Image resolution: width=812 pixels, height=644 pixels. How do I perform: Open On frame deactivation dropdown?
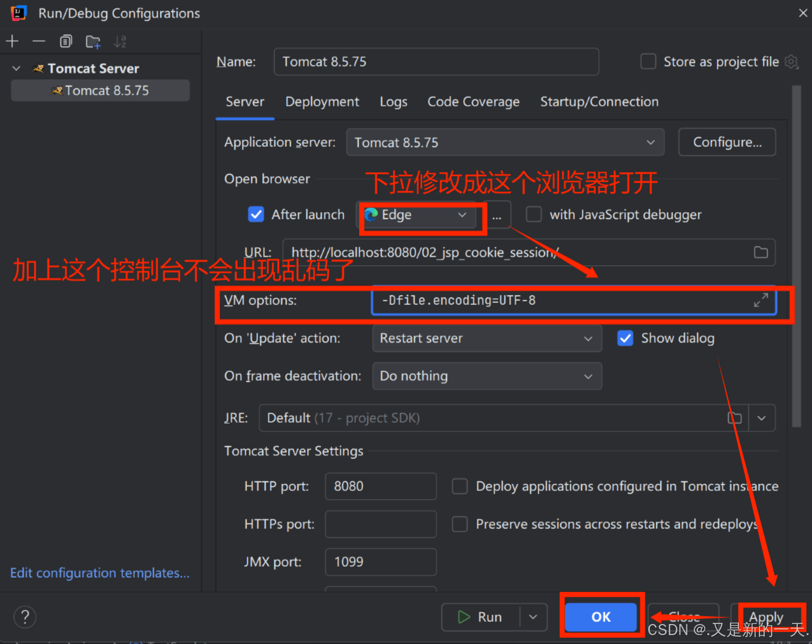[487, 376]
